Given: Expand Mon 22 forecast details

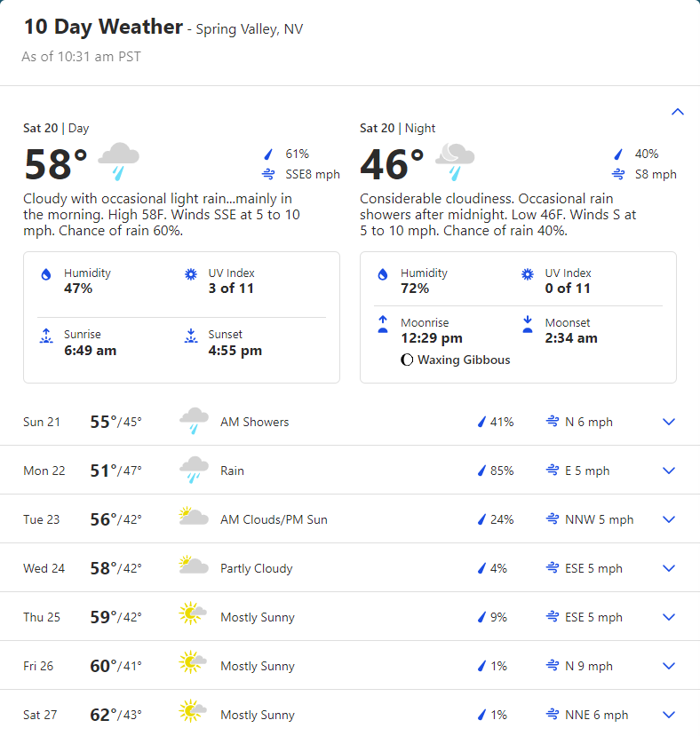Looking at the screenshot, I should coord(670,471).
